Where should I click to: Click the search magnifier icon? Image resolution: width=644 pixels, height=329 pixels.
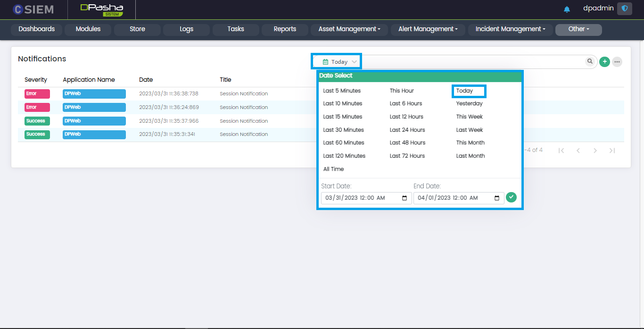[x=590, y=61]
